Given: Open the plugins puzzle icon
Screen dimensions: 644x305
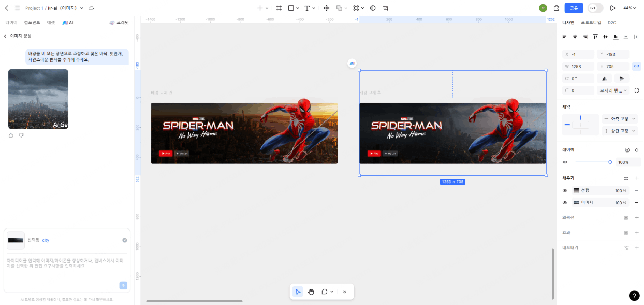Looking at the screenshot, I should 557,8.
